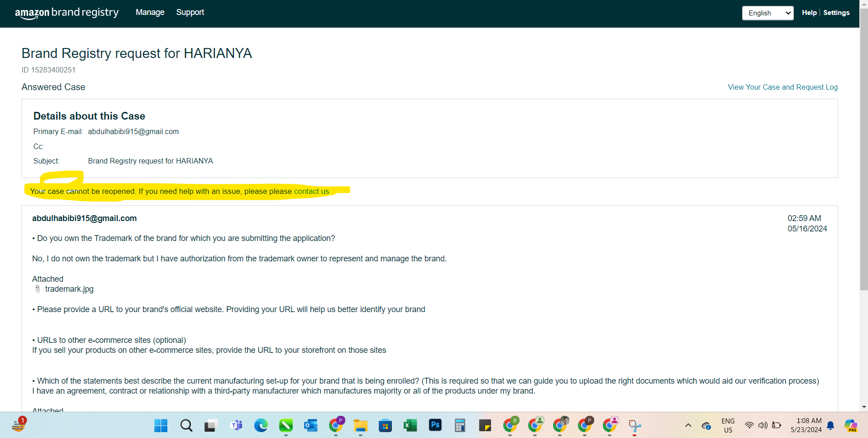Click the speaker volume tray icon

[x=763, y=425]
